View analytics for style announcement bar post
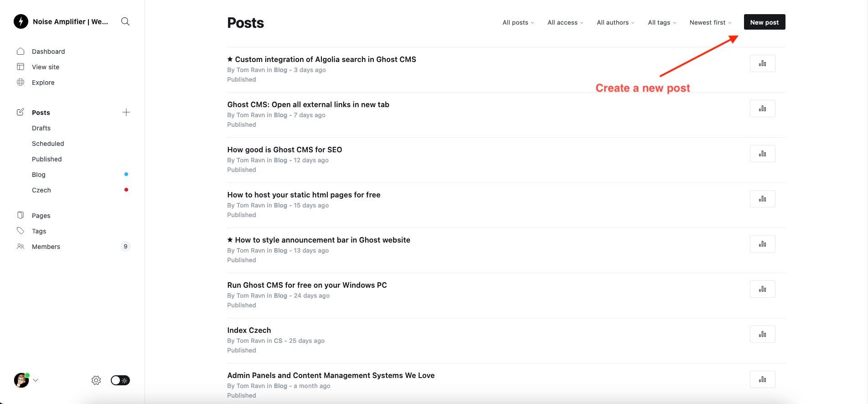This screenshot has height=404, width=868. coord(762,244)
